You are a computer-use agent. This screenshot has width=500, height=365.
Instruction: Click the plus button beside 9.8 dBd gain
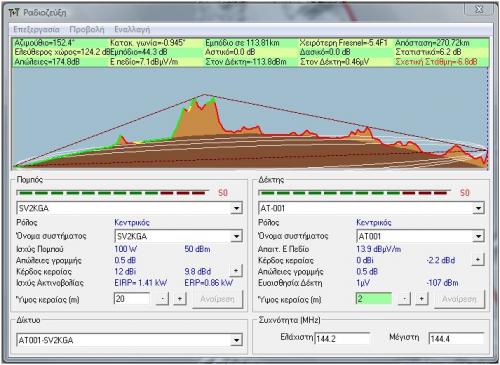(236, 271)
